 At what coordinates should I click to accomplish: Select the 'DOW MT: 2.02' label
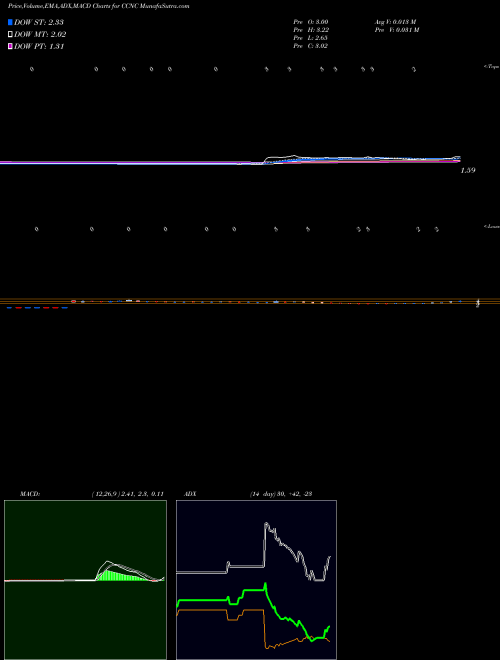(x=40, y=35)
